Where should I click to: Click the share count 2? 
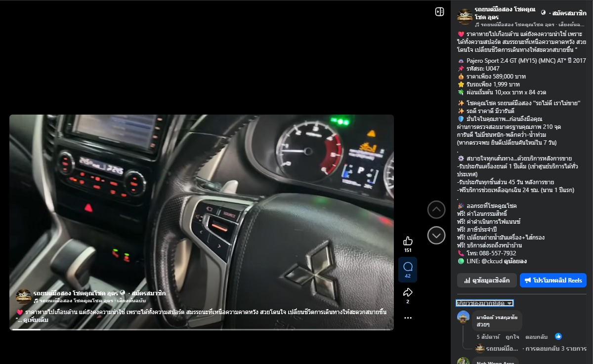(x=408, y=302)
